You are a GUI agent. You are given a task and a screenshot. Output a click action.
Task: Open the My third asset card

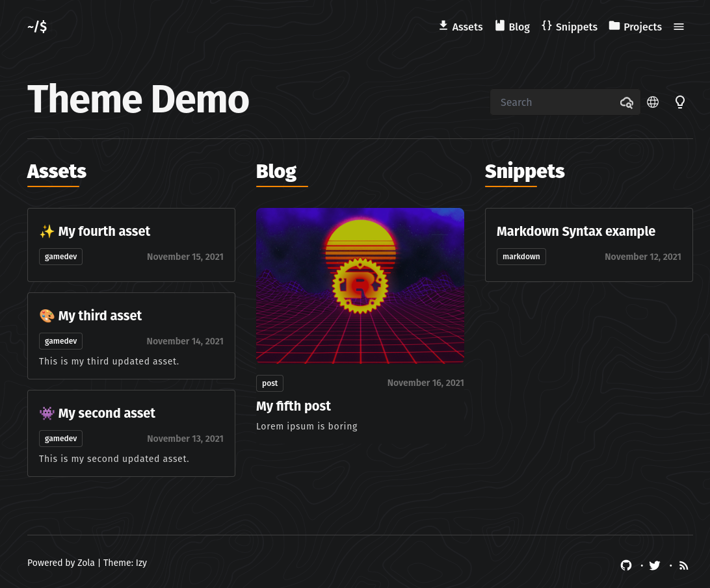pos(131,336)
